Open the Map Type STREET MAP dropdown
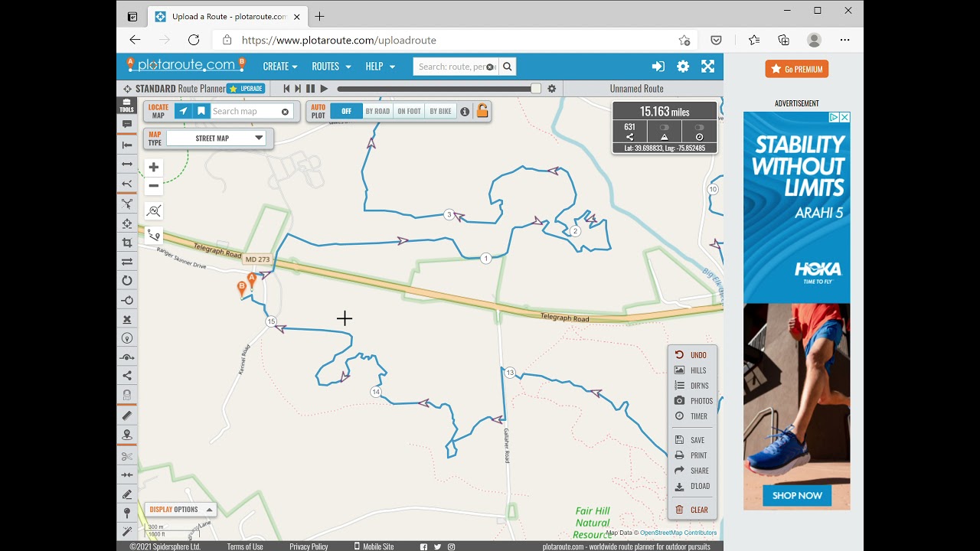The height and width of the screenshot is (551, 980). click(217, 139)
